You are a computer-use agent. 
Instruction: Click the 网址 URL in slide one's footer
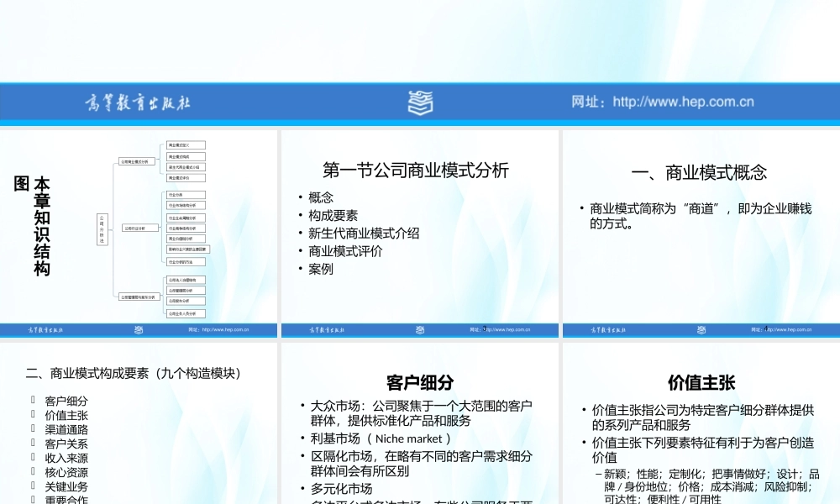click(218, 330)
